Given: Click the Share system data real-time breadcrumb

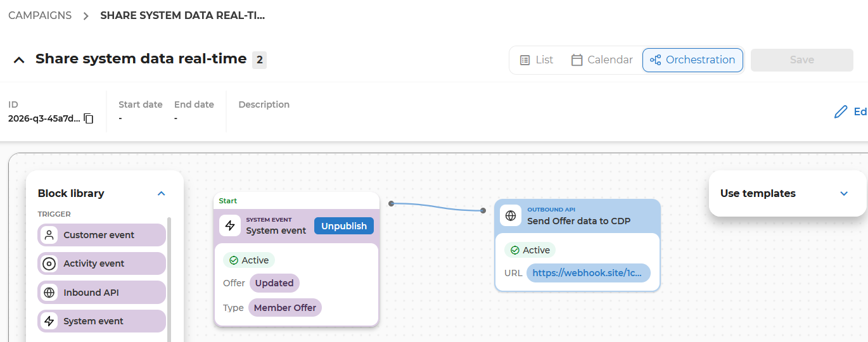Looking at the screenshot, I should coord(182,15).
